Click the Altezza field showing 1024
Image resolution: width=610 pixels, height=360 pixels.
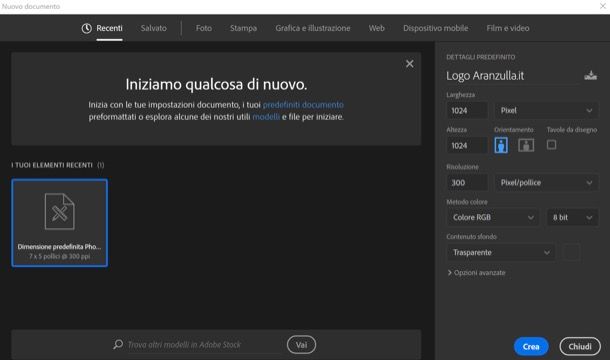coord(467,146)
